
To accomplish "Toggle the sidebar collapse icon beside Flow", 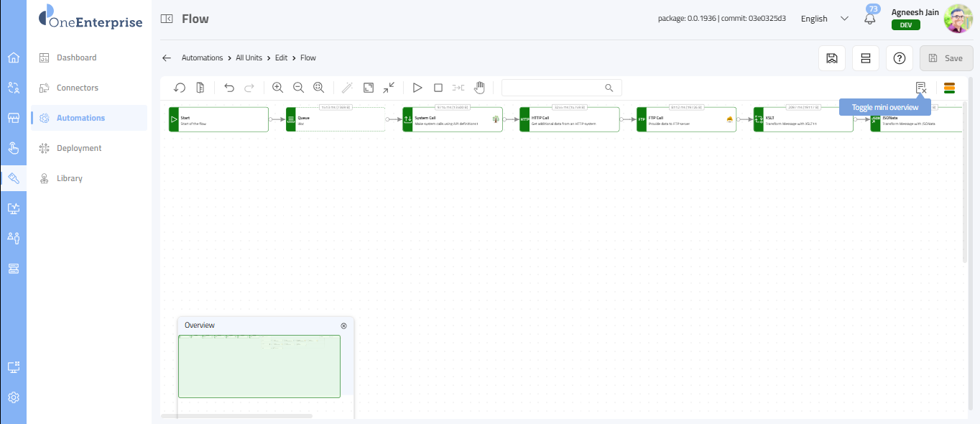I will point(167,19).
